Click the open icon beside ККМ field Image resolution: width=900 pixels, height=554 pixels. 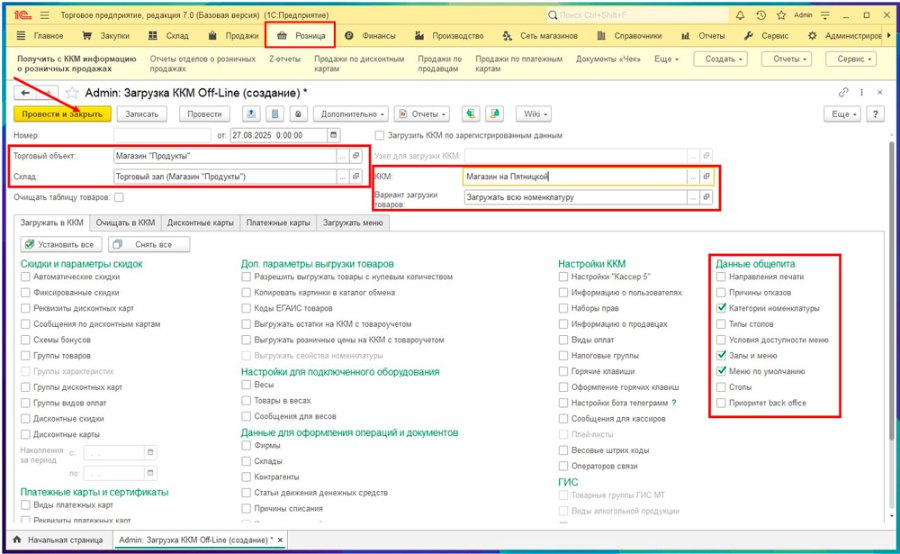click(x=707, y=177)
